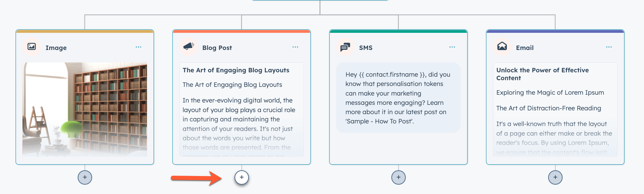The width and height of the screenshot is (644, 194).
Task: Open the Blog Post card options menu
Action: pyautogui.click(x=295, y=47)
